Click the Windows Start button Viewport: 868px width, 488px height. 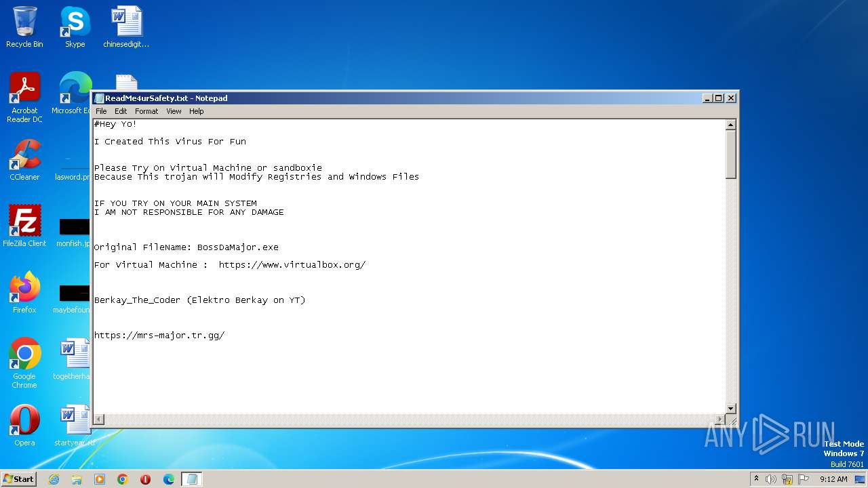pos(18,479)
